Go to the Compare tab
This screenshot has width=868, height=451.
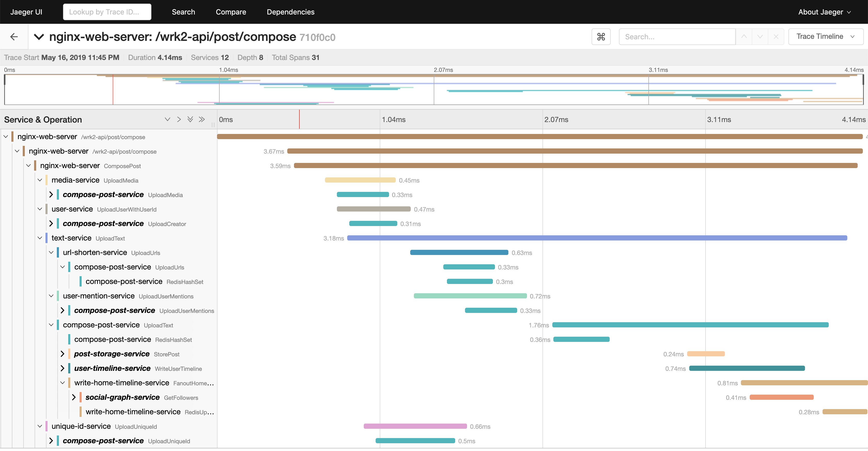[x=231, y=12]
